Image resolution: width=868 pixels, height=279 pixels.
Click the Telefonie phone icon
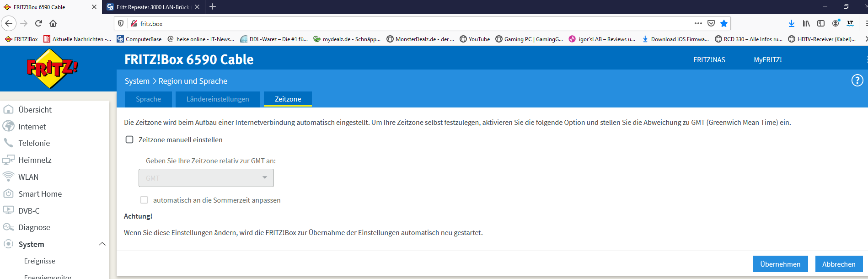[x=8, y=143]
